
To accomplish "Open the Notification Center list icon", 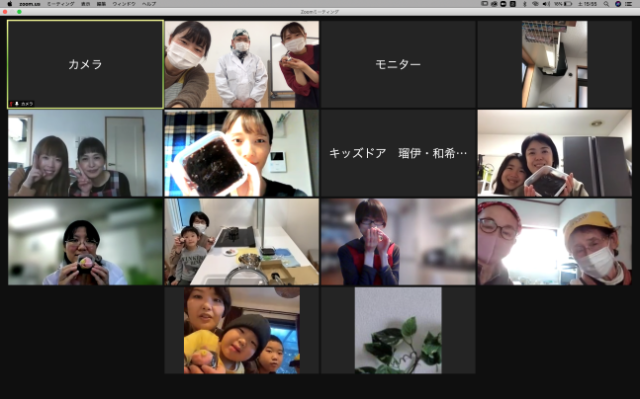I will pyautogui.click(x=629, y=4).
